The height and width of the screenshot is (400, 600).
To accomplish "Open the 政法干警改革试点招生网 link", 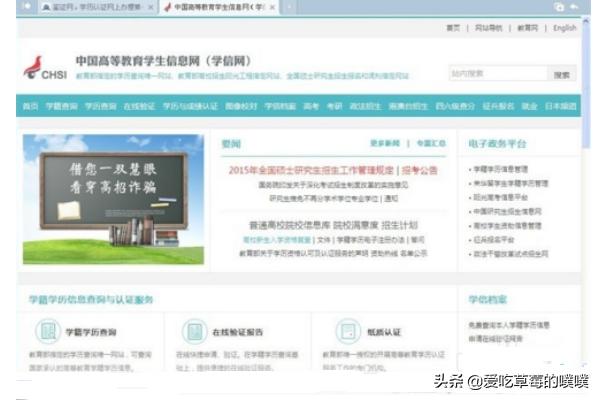I will click(511, 254).
